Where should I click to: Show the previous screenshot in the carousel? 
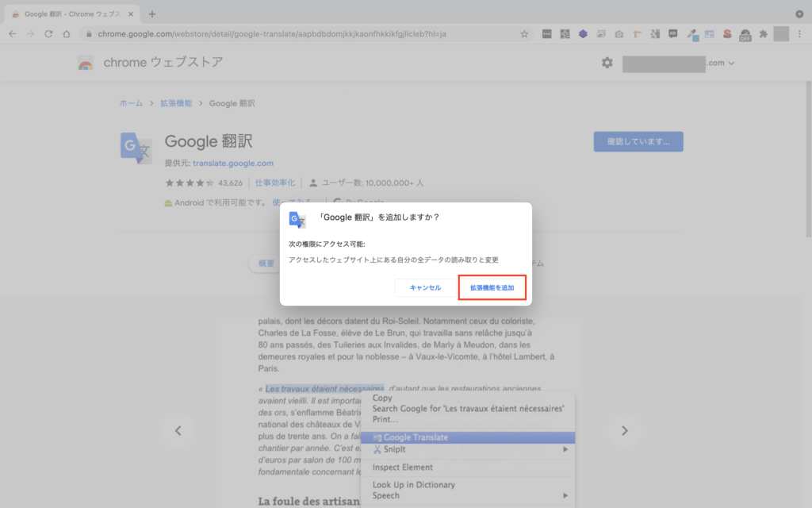click(178, 431)
